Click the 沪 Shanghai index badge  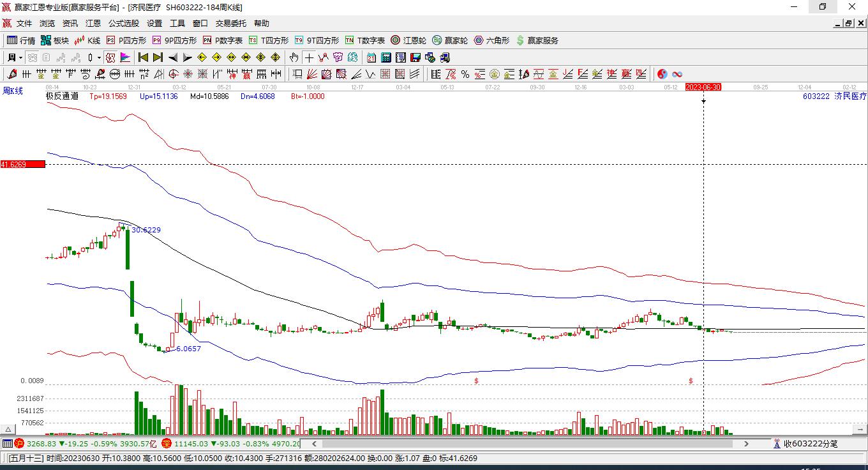[x=19, y=444]
